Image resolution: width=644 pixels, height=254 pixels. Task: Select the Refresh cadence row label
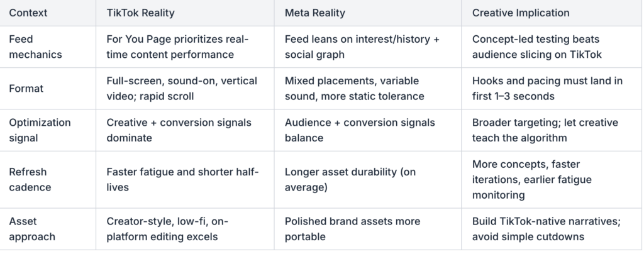48,179
